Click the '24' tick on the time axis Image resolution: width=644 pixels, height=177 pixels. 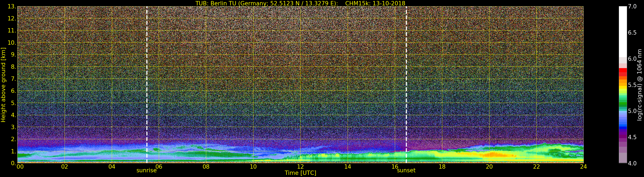pos(583,167)
